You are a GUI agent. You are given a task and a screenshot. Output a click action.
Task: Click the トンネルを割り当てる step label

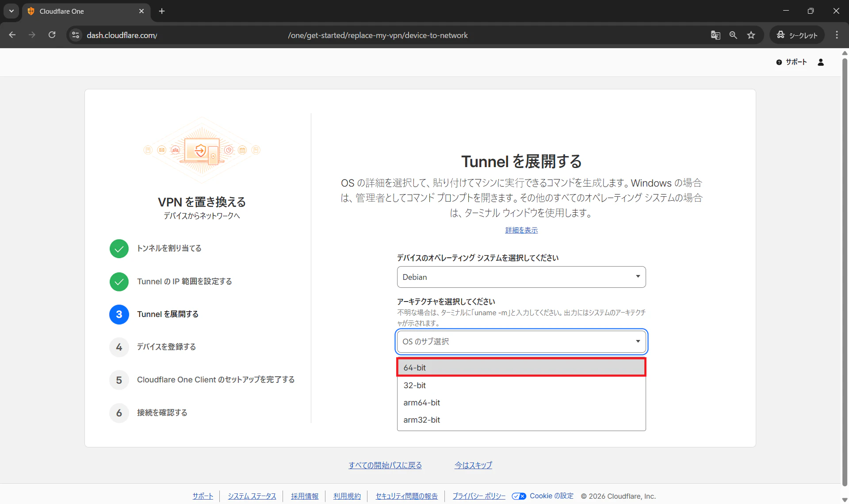coord(169,248)
